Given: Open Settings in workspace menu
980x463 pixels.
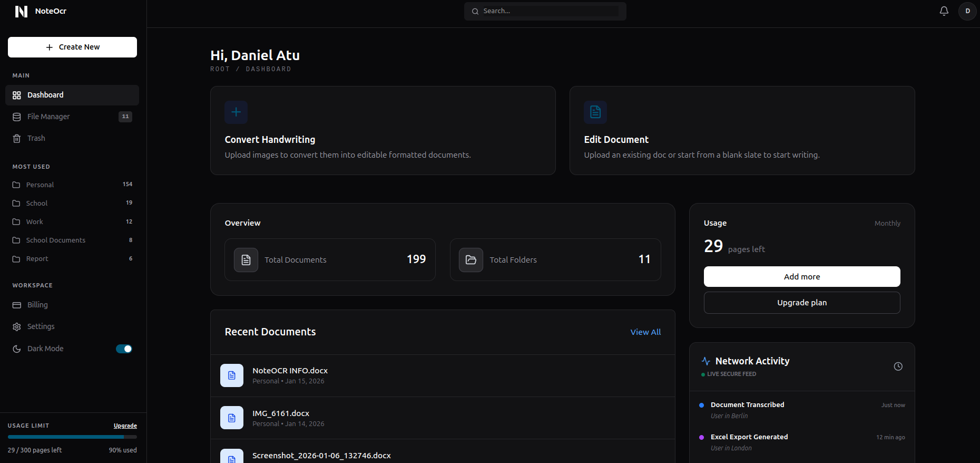Looking at the screenshot, I should (x=72, y=326).
